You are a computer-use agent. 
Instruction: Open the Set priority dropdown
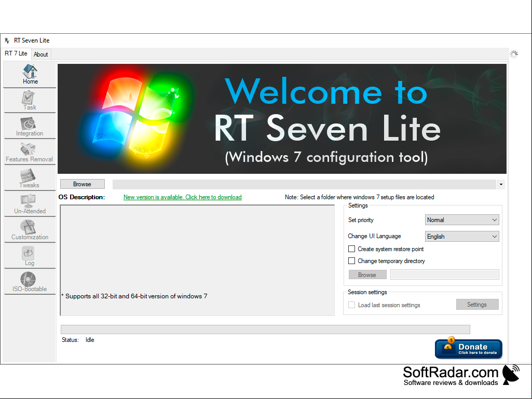tap(462, 220)
